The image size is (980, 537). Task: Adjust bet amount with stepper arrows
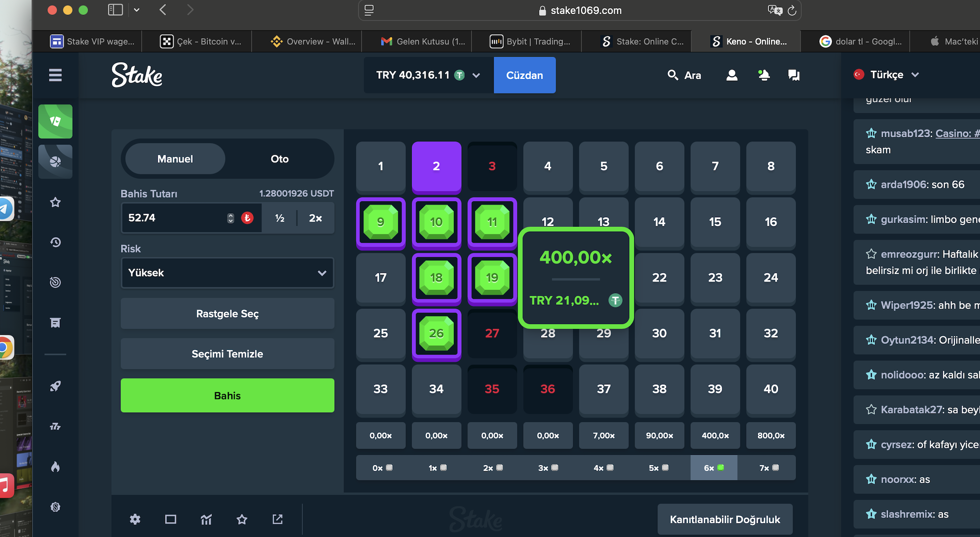click(230, 218)
